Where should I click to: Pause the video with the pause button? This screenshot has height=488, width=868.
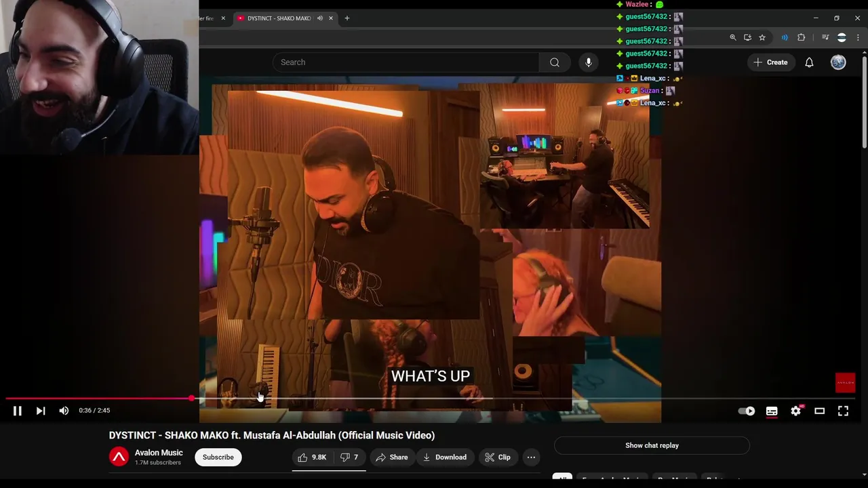point(18,411)
